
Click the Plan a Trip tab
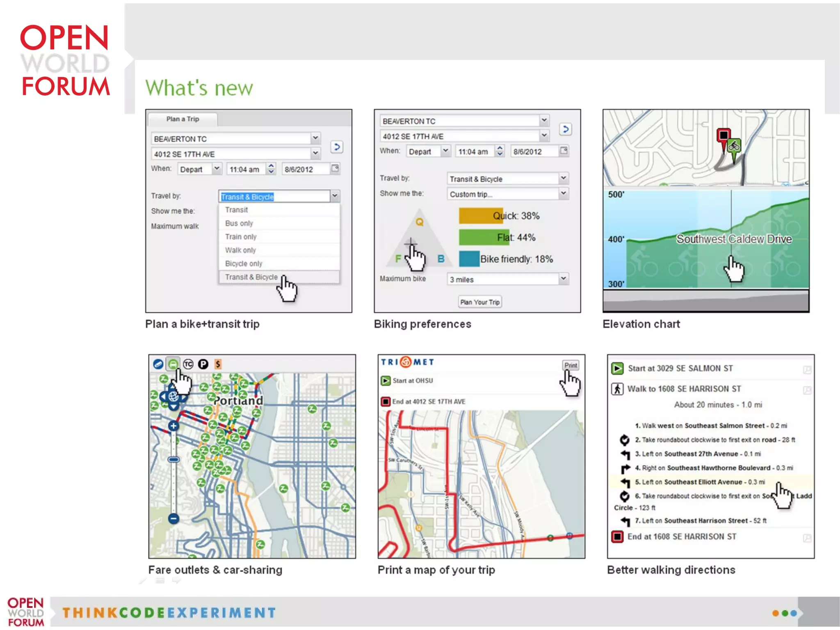tap(183, 119)
